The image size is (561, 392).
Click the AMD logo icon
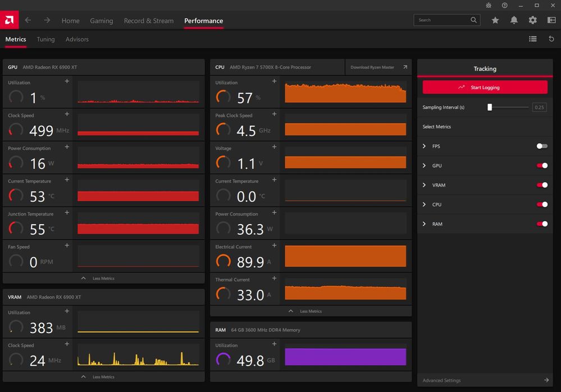pos(10,20)
